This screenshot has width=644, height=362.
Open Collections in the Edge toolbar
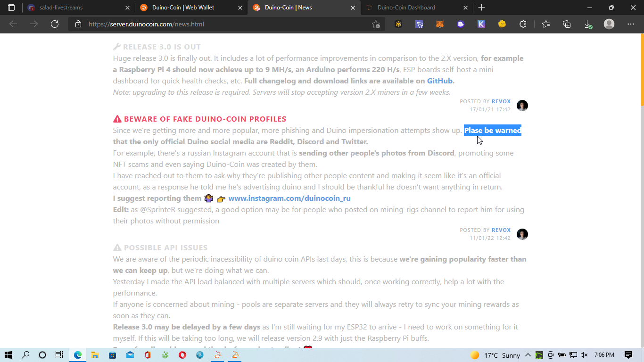566,24
